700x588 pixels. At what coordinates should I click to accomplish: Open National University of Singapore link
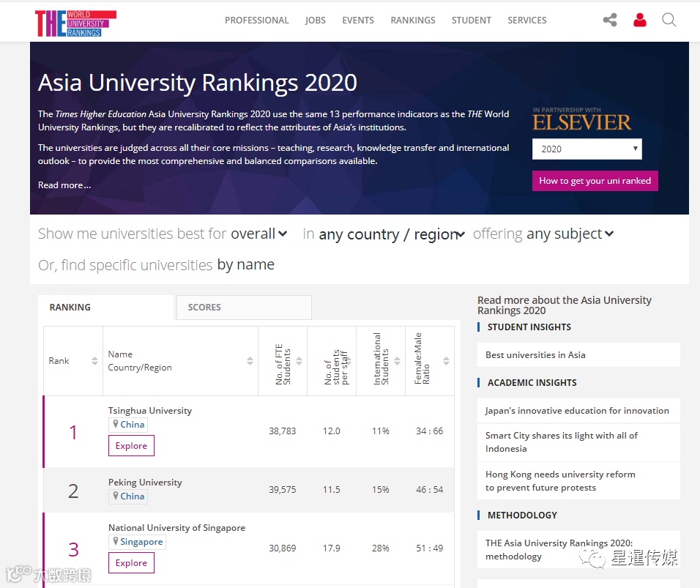click(176, 528)
